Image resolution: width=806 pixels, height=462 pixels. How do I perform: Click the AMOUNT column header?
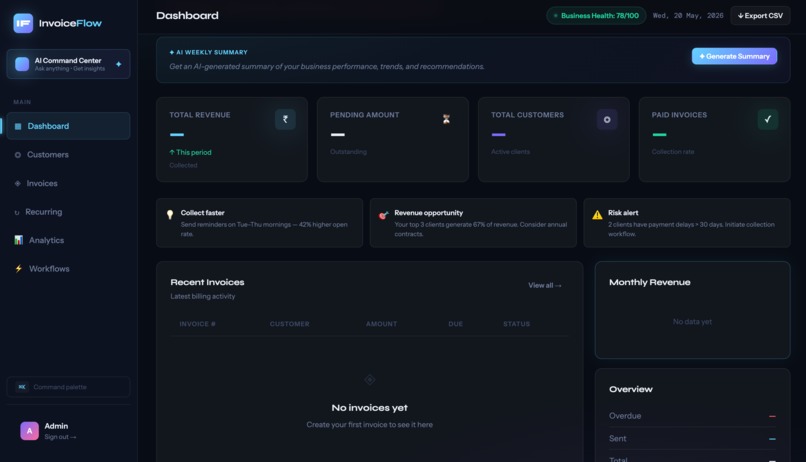click(x=381, y=324)
